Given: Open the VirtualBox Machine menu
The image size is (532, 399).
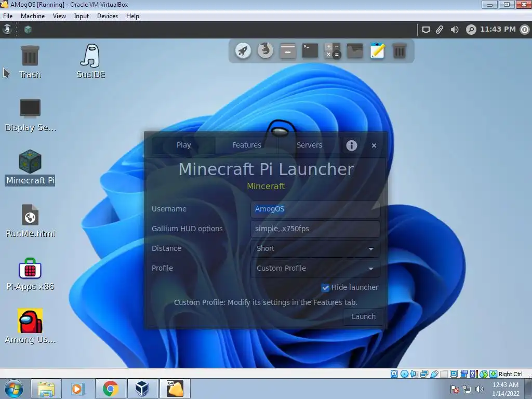Looking at the screenshot, I should pos(33,16).
